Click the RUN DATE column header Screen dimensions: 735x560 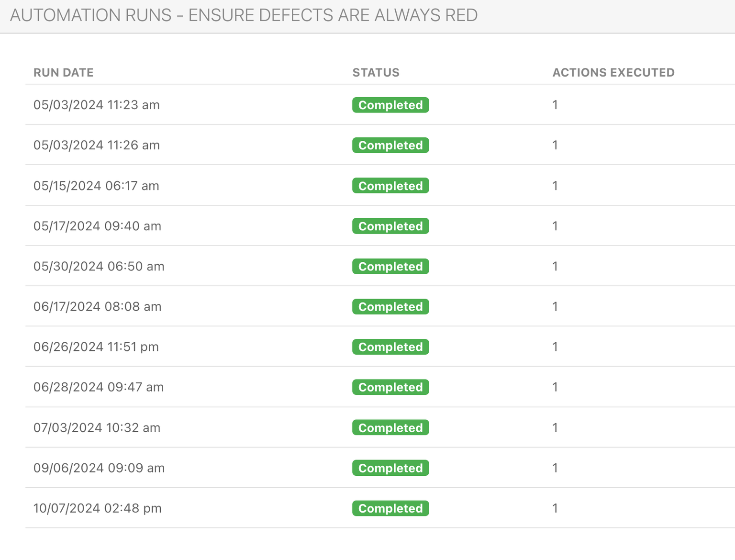pyautogui.click(x=63, y=73)
